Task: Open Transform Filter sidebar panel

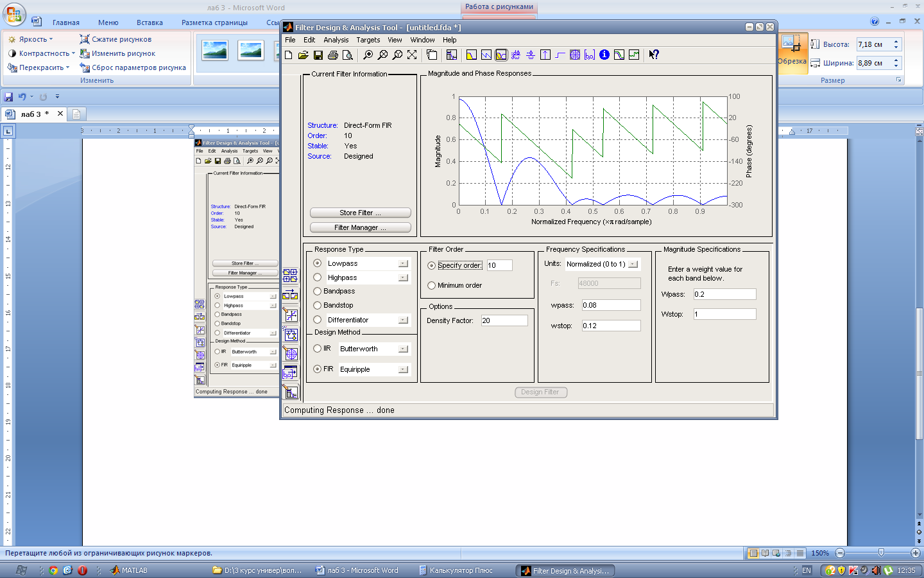Action: (291, 295)
